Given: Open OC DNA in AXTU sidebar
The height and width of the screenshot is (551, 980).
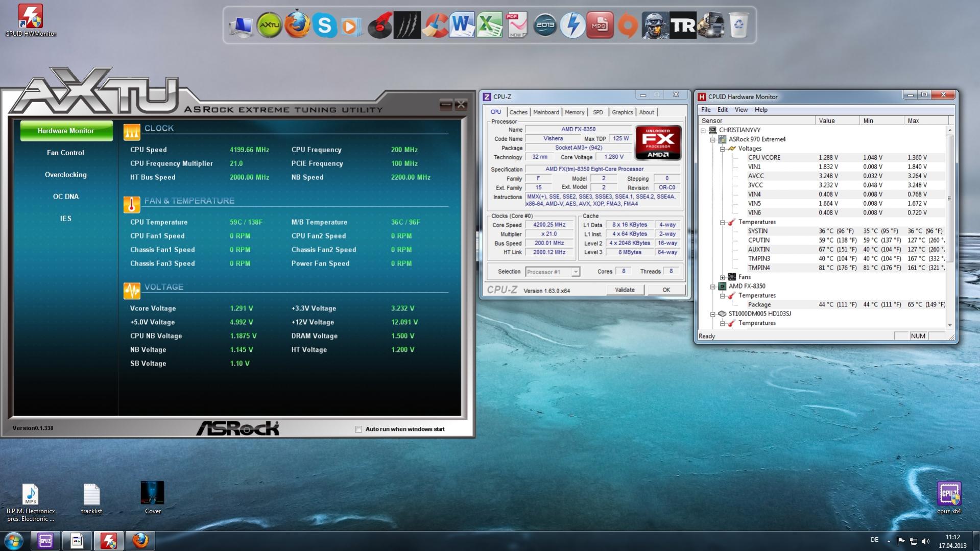Looking at the screenshot, I should [x=65, y=197].
